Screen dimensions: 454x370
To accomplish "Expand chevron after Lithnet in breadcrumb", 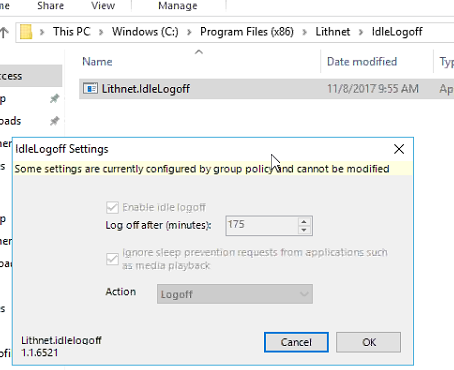I will (361, 32).
